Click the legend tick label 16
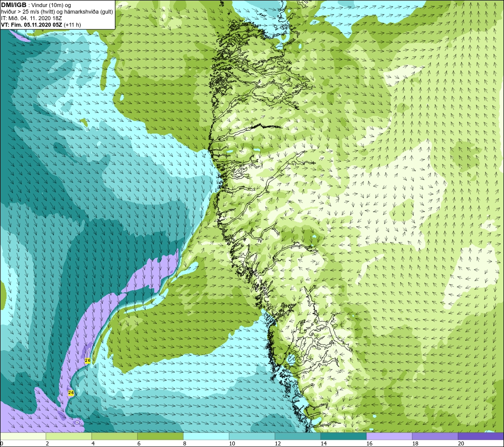 (x=369, y=443)
